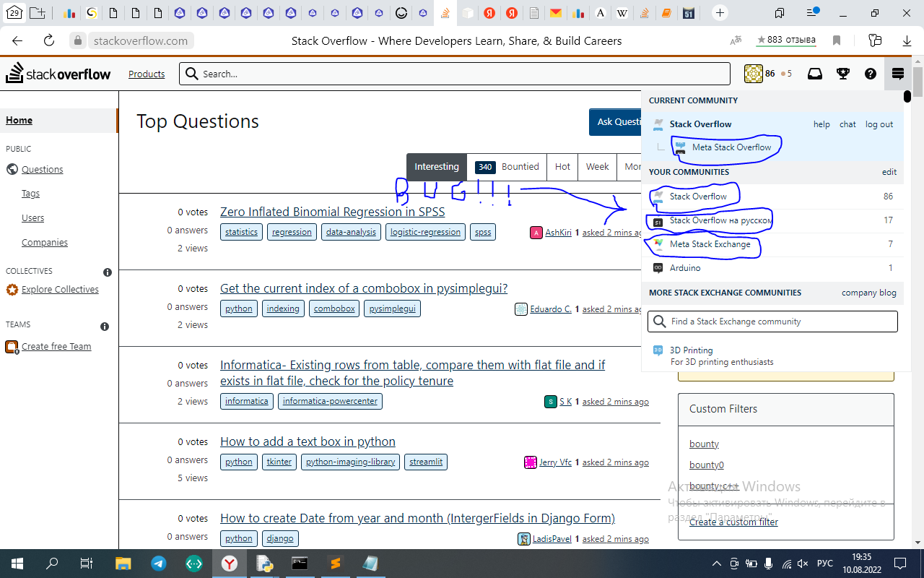The width and height of the screenshot is (924, 578).
Task: Click user name Eduardo C.
Action: pos(551,309)
